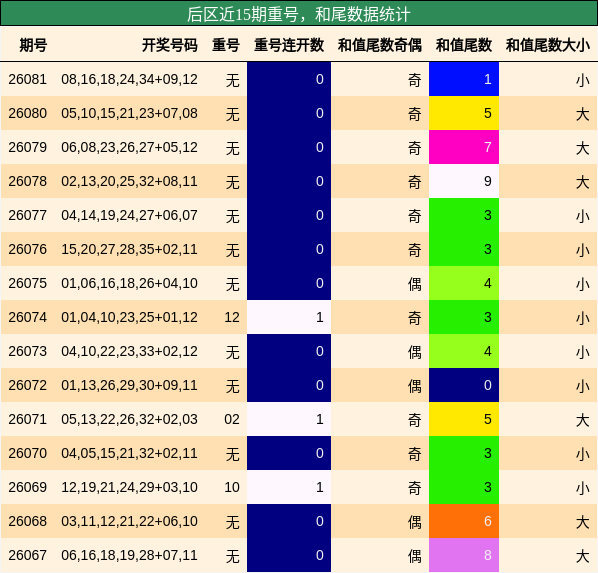Click draw numbers 01,13,26,29,30+09,11

129,385
